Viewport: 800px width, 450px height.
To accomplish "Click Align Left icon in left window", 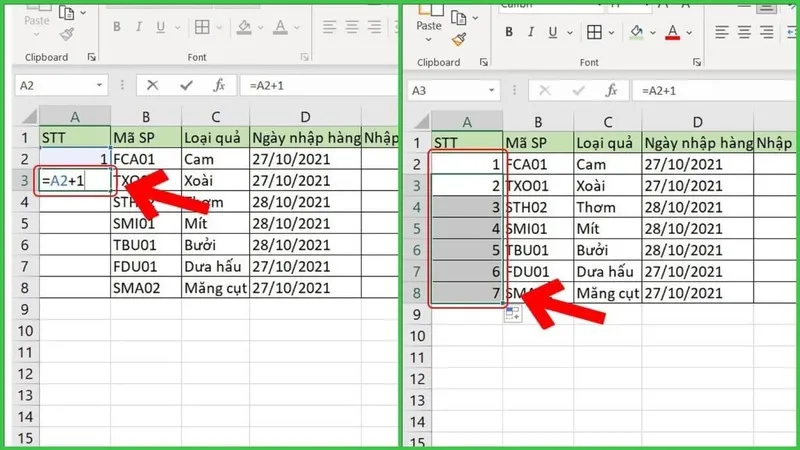I will click(330, 27).
